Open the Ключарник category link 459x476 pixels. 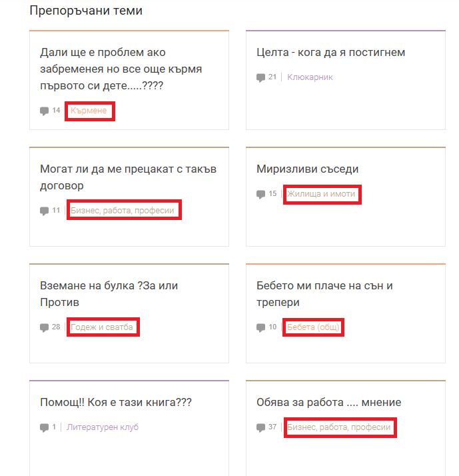pyautogui.click(x=310, y=77)
